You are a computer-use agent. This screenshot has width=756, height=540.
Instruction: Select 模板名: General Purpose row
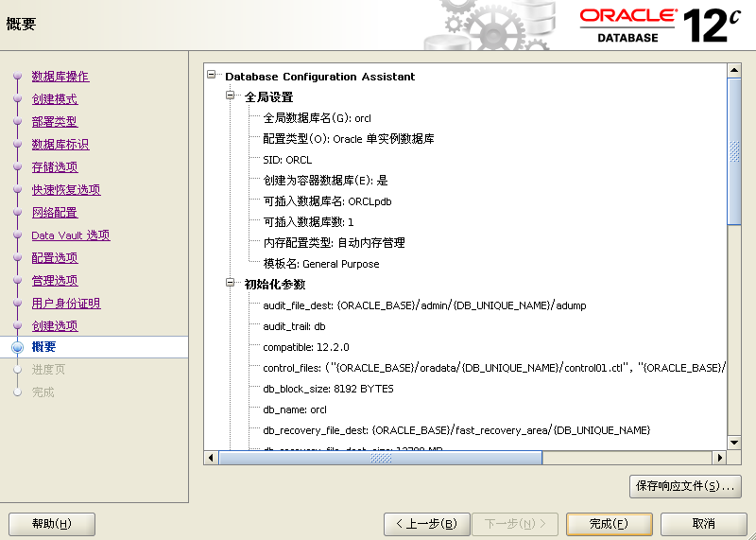click(x=321, y=264)
